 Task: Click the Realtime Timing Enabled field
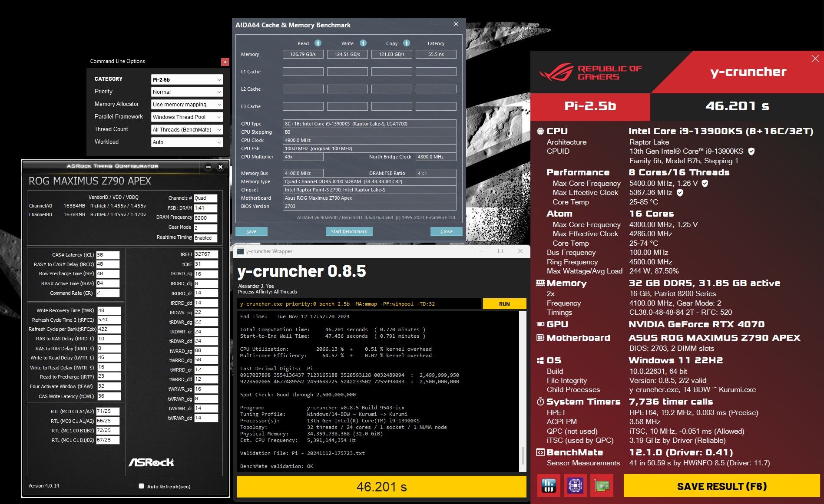point(205,238)
